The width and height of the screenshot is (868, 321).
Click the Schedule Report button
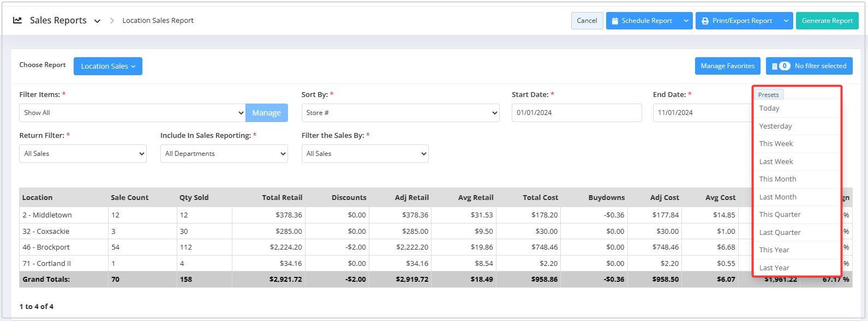[x=642, y=21]
